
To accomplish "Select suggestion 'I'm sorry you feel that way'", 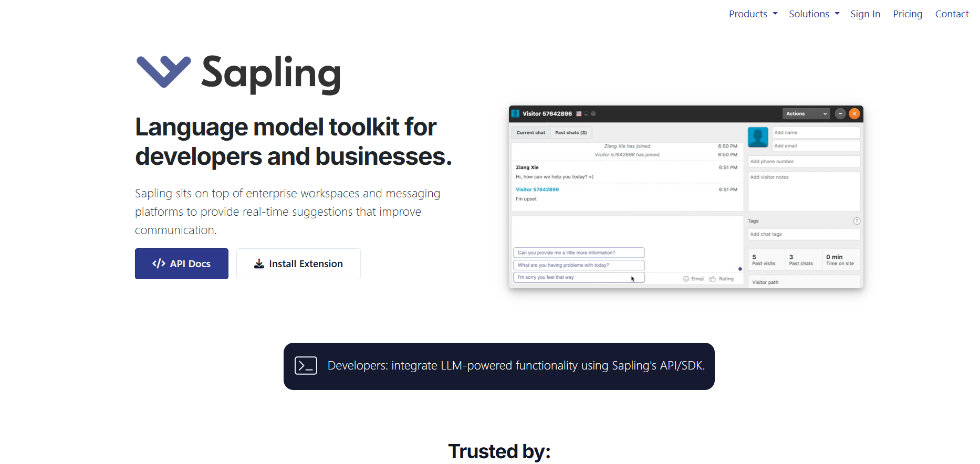I will point(579,277).
